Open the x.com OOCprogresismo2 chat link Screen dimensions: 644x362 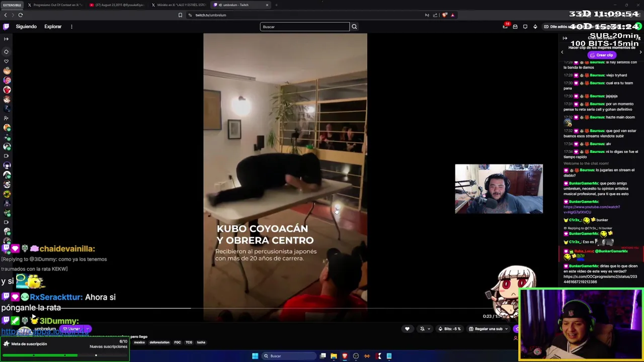600,279
